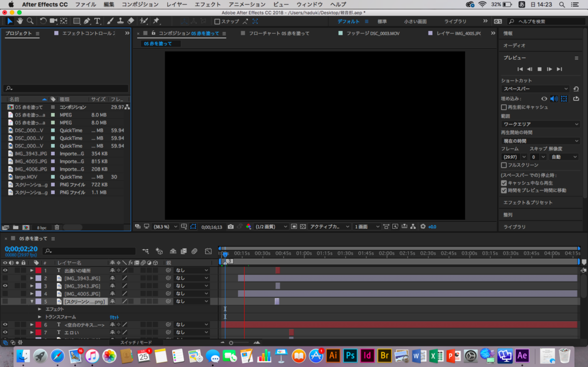Hide layer 1 with eye toggle
Image resolution: width=588 pixels, height=367 pixels.
5,271
